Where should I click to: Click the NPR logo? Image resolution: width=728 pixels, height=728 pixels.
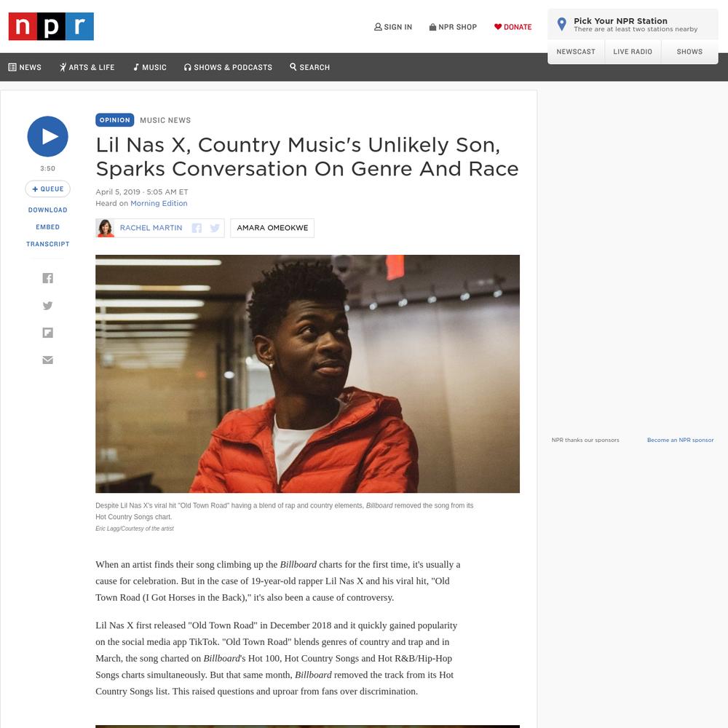click(51, 26)
